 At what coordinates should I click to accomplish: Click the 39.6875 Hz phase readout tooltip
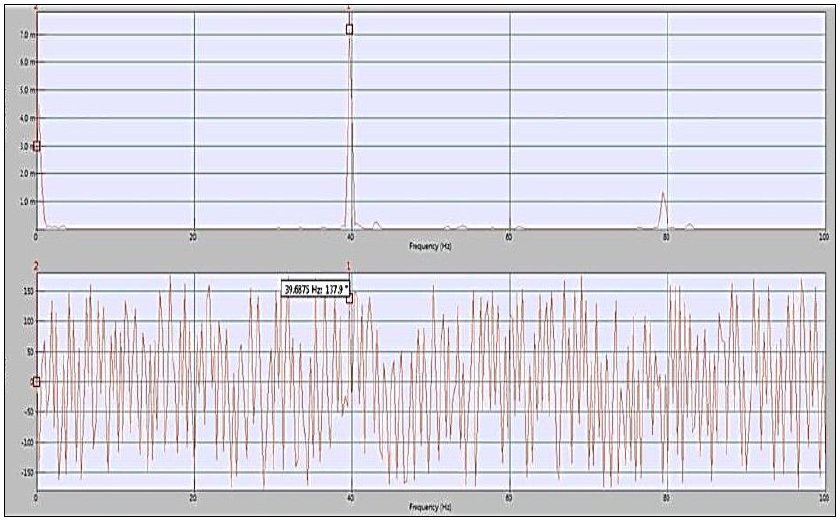tap(314, 289)
